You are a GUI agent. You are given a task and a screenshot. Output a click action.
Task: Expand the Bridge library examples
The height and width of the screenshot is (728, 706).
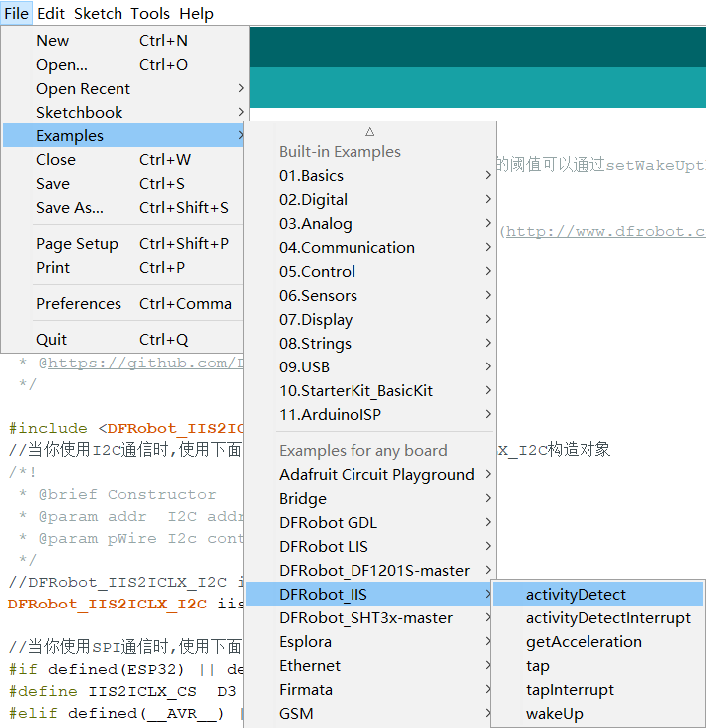[x=370, y=499]
